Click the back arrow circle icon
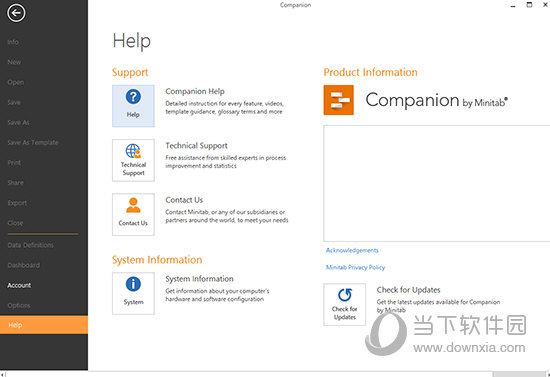This screenshot has width=550, height=377. coord(16,13)
